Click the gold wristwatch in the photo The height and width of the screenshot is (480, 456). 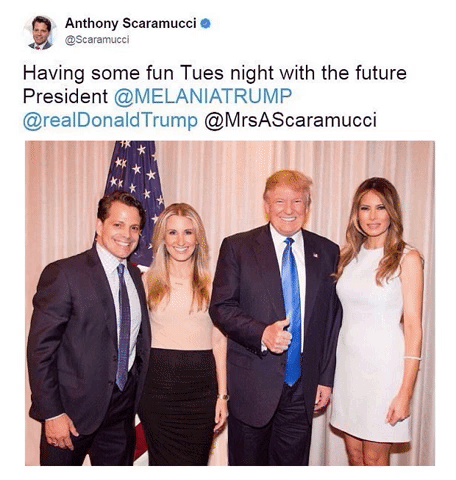(x=223, y=397)
